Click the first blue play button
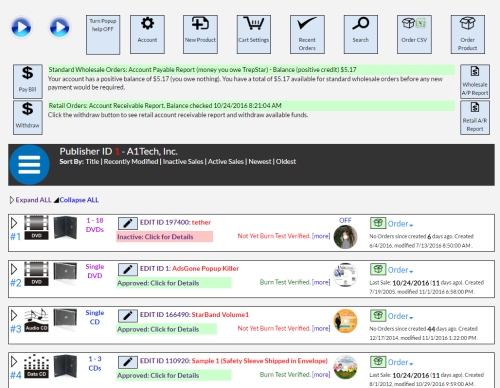The height and width of the screenshot is (388, 500). click(21, 27)
